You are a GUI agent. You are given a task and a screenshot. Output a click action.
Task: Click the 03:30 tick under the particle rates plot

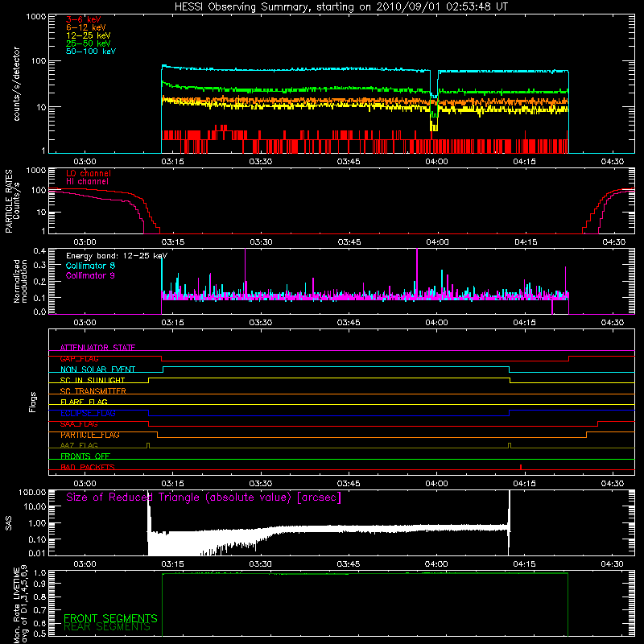click(x=261, y=242)
